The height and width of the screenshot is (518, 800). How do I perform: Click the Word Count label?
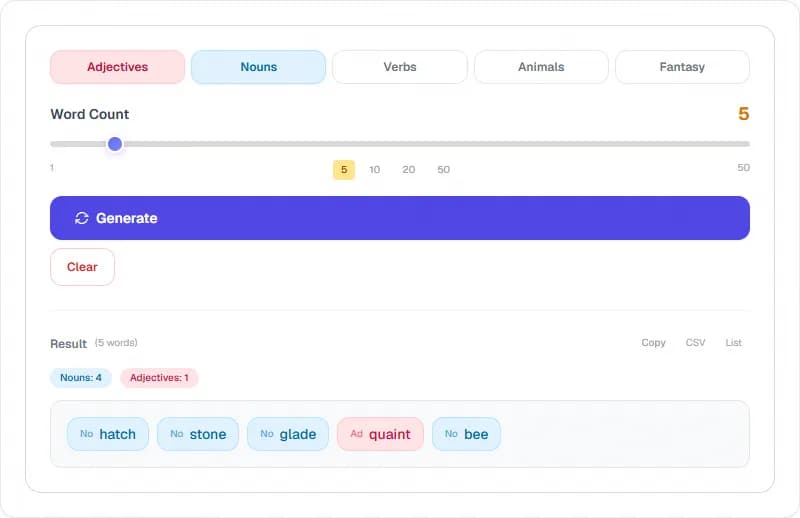tap(90, 114)
